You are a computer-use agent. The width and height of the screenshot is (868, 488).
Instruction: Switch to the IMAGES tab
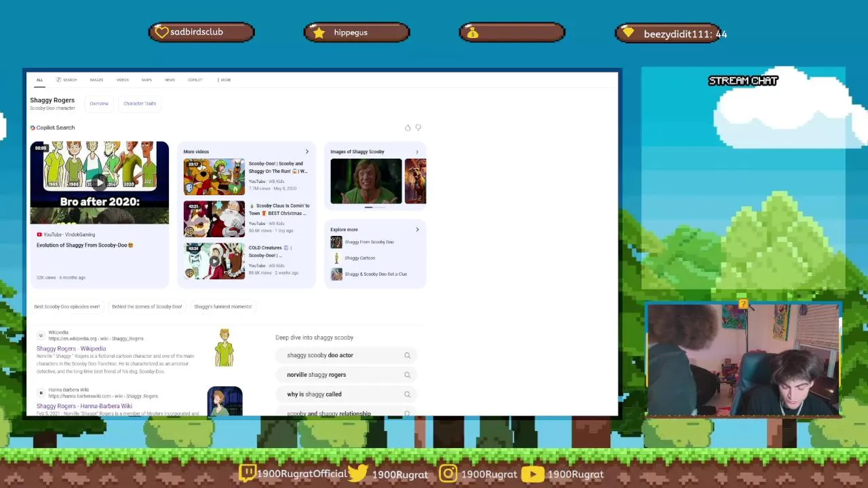pyautogui.click(x=96, y=80)
